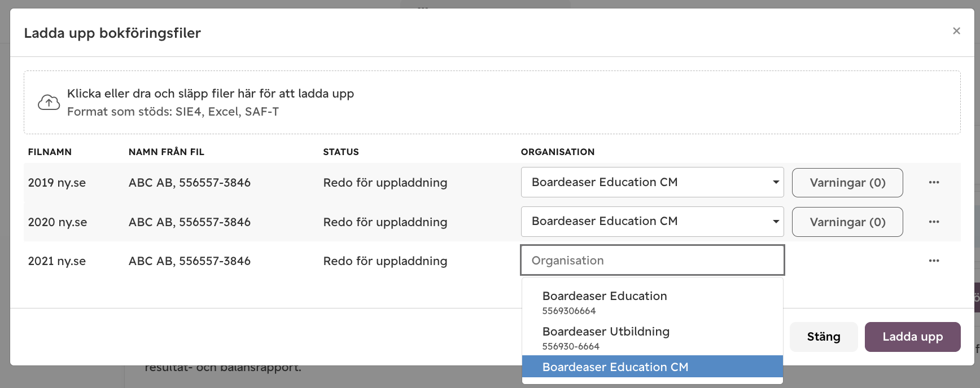Click the STATUS column header

click(x=341, y=152)
